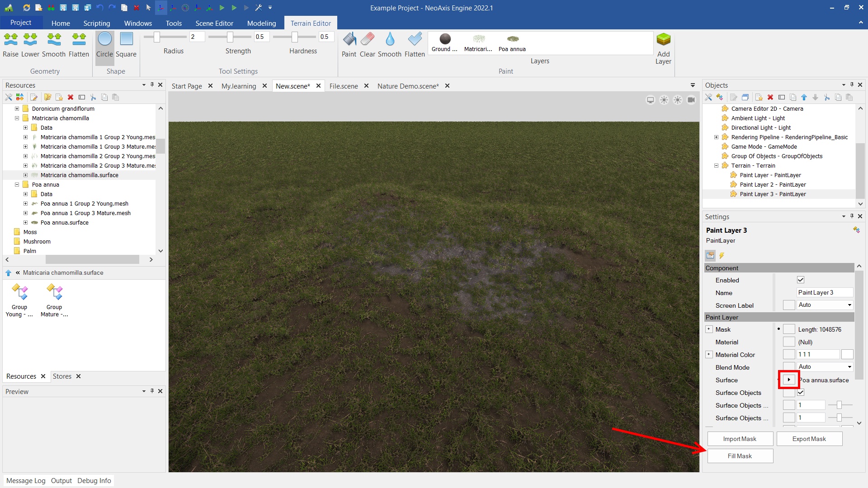Screen dimensions: 868x488
Task: Toggle the Surface Objects checkbox
Action: [x=801, y=393]
